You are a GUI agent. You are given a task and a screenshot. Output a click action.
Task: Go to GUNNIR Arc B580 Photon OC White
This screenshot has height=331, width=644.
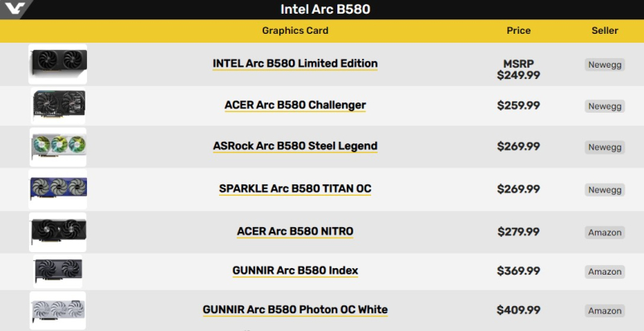pos(295,310)
